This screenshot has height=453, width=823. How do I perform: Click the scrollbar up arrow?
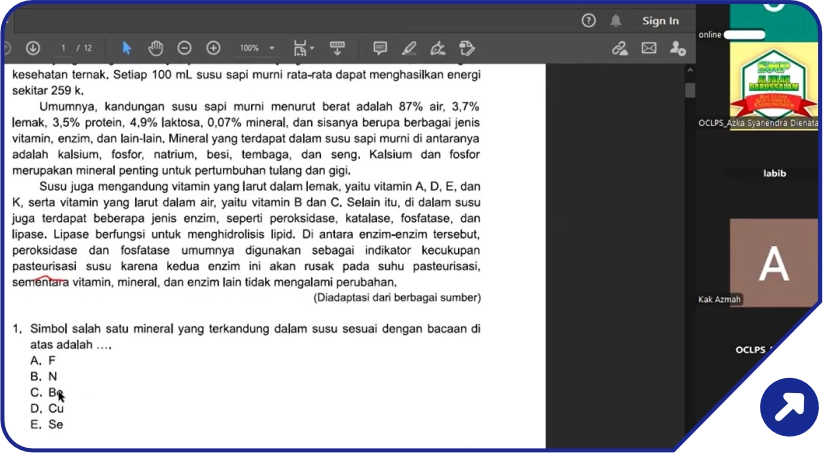[690, 70]
